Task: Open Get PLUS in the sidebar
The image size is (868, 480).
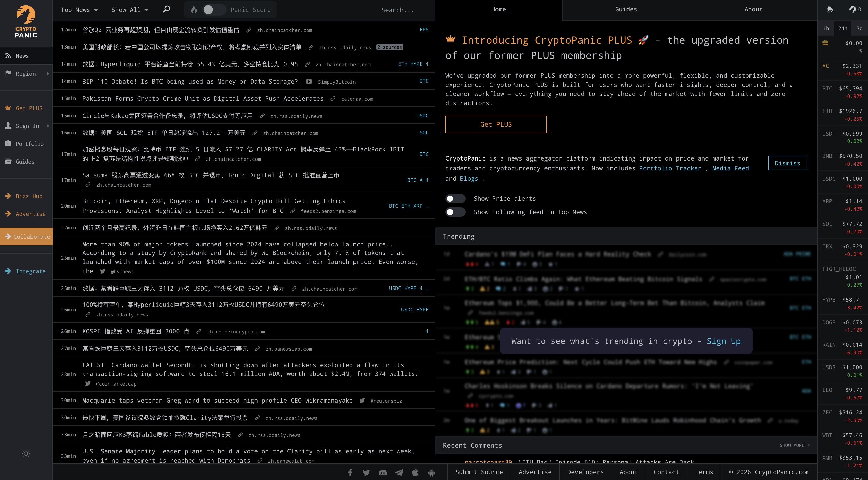Action: click(x=26, y=108)
